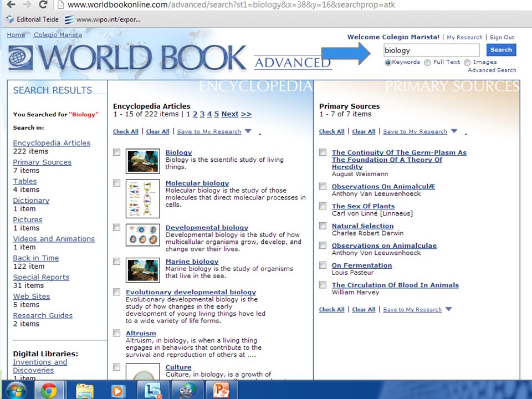
Task: Open the Web Sites filter
Action: (31, 296)
